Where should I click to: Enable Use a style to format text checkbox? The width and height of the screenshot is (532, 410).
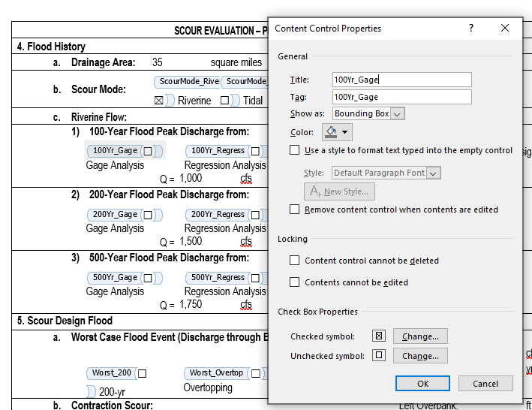tap(294, 150)
